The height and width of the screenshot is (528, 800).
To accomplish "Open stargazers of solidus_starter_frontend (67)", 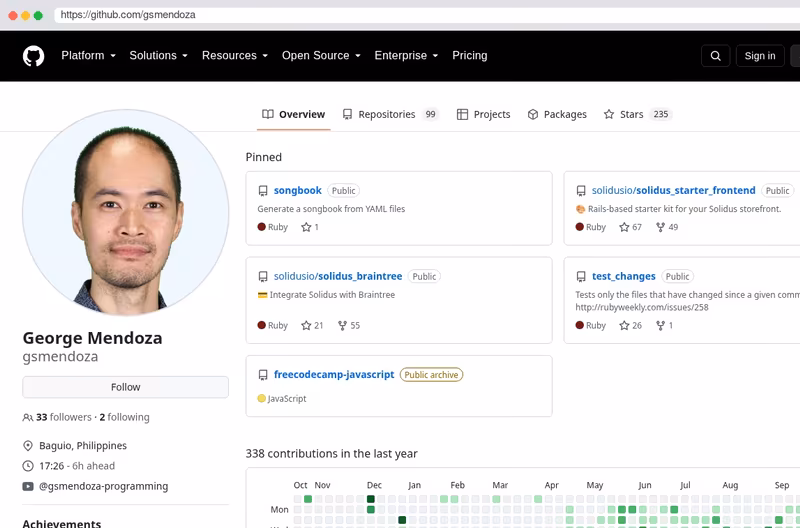I will pyautogui.click(x=630, y=227).
